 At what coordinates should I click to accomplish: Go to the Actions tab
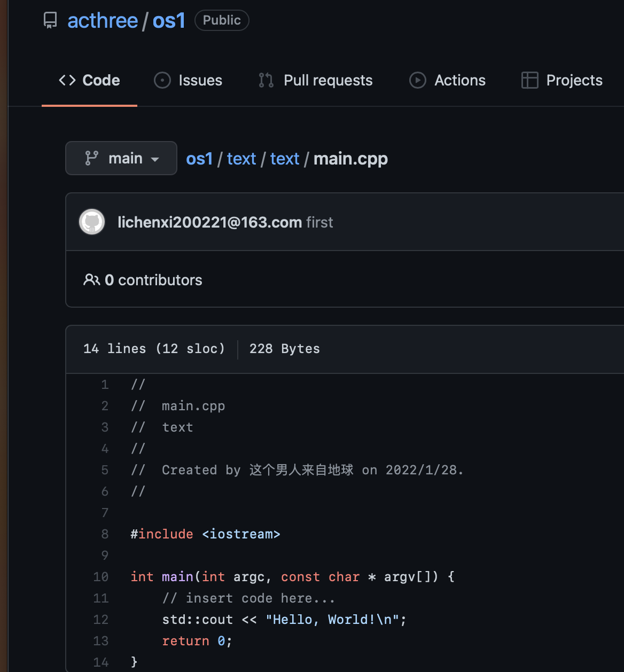459,80
